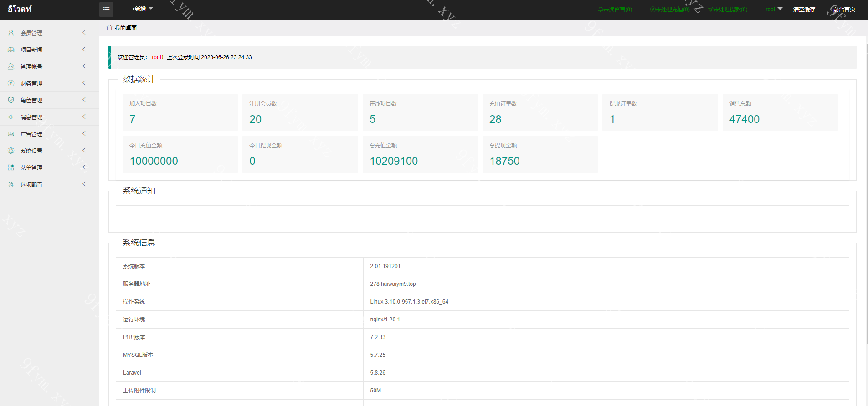Click the 项目新闻 book icon in sidebar
Image resolution: width=868 pixels, height=406 pixels.
pyautogui.click(x=11, y=50)
